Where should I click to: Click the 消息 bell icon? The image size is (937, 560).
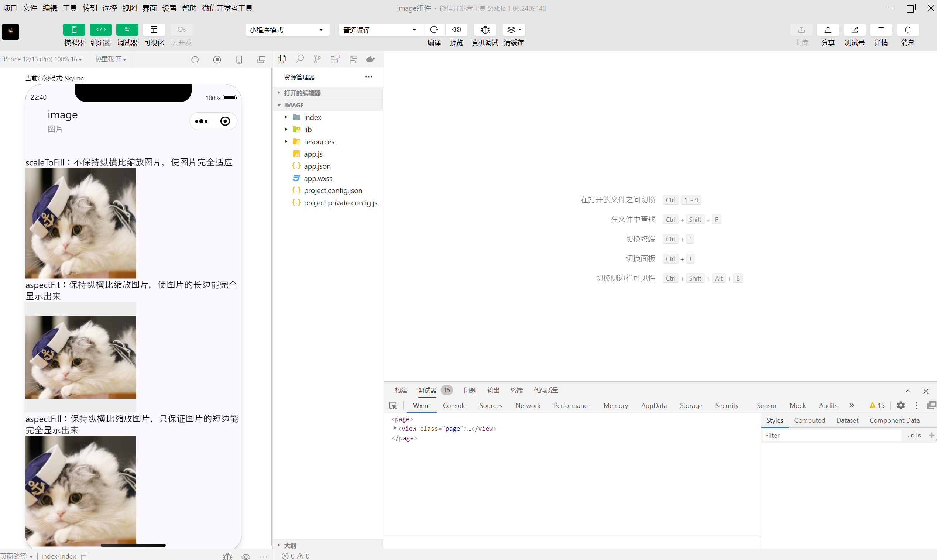pyautogui.click(x=907, y=30)
